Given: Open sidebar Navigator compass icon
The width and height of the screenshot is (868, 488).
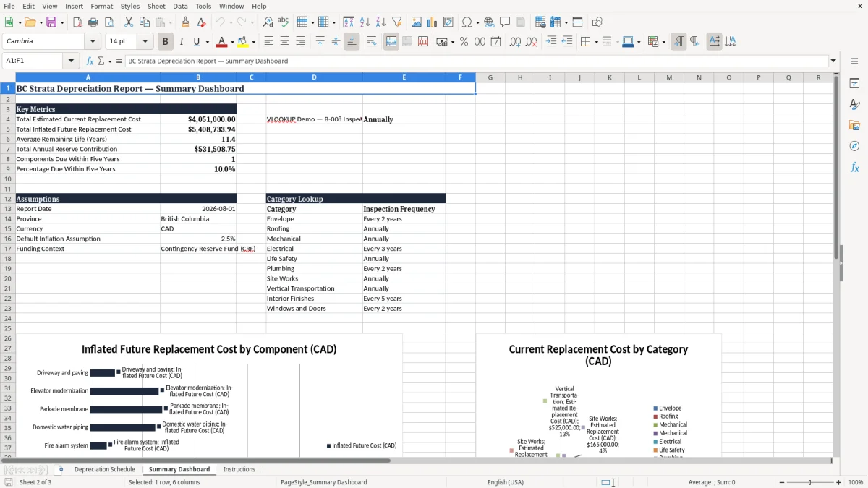Looking at the screenshot, I should click(854, 146).
